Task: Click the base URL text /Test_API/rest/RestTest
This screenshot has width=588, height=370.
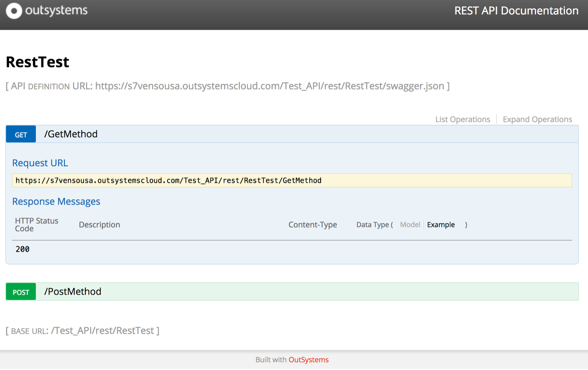Action: click(x=103, y=331)
